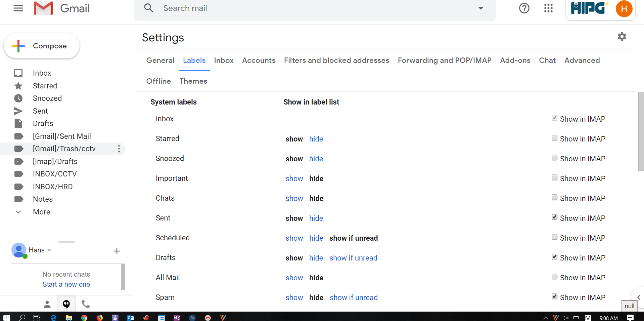This screenshot has height=321, width=644.
Task: Toggle Show in IMAP for All Mail
Action: point(554,277)
